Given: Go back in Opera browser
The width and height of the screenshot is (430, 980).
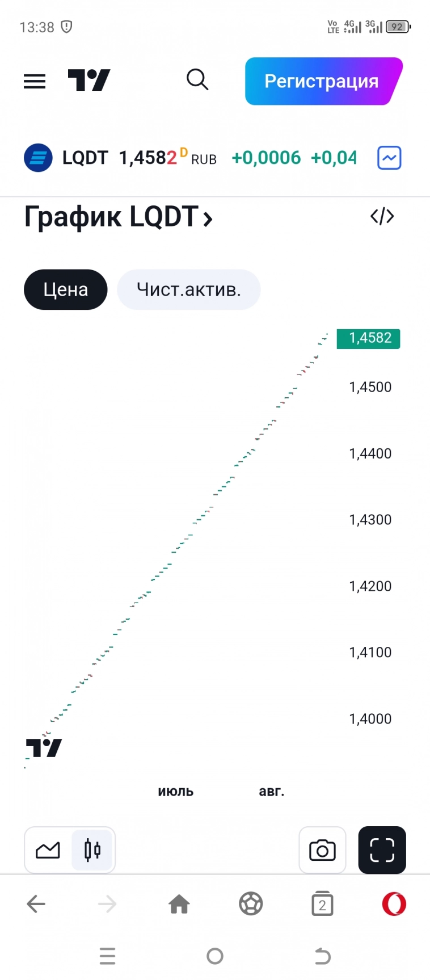Looking at the screenshot, I should point(36,904).
